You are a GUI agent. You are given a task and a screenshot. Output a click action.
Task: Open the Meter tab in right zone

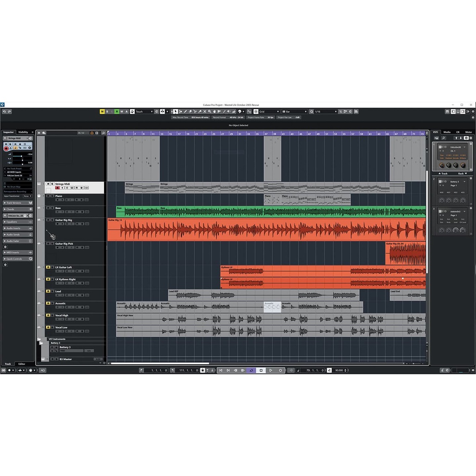[x=469, y=132]
